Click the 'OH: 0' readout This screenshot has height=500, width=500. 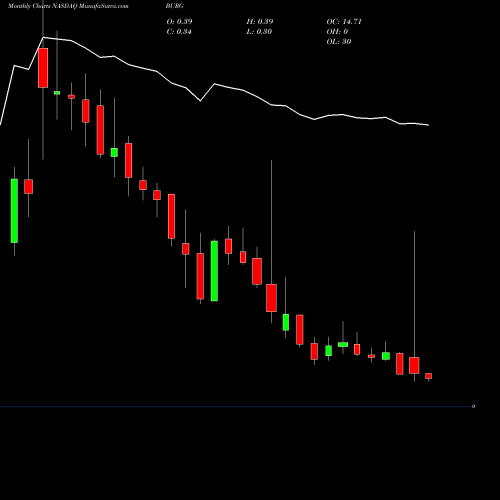[337, 31]
